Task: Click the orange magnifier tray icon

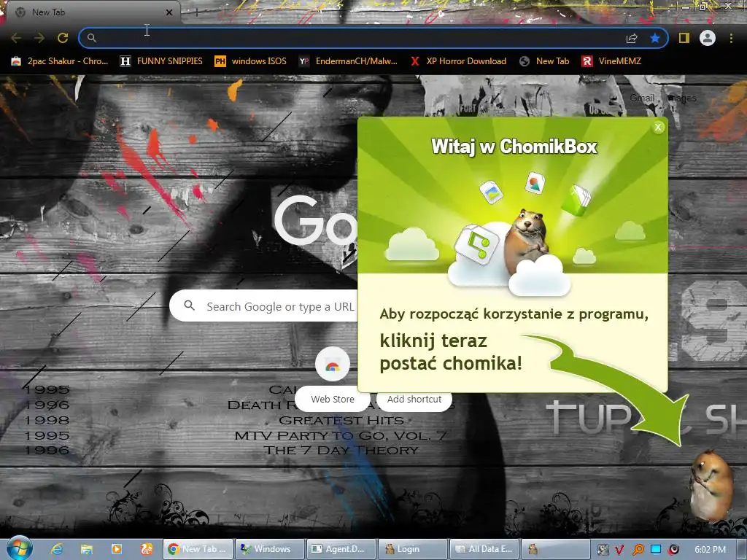Action: coord(638,550)
